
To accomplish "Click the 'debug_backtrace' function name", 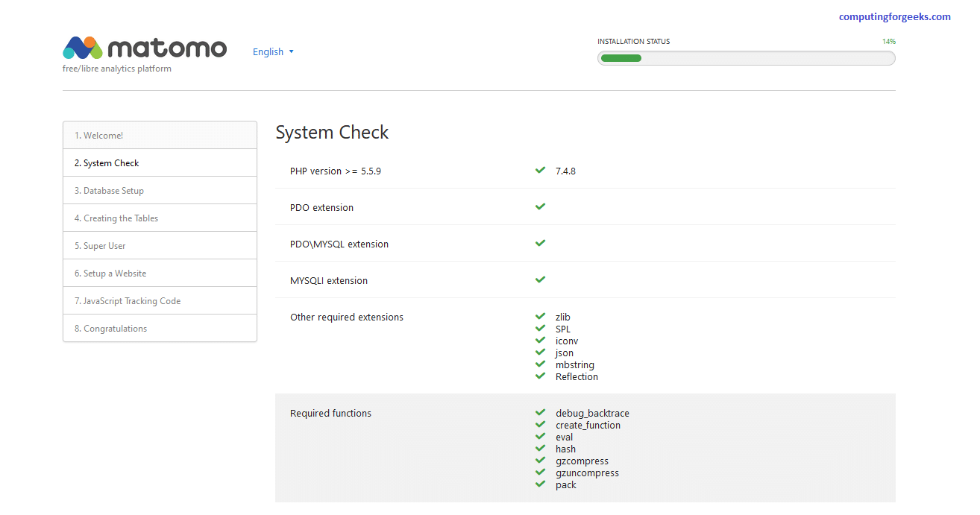I will [592, 414].
